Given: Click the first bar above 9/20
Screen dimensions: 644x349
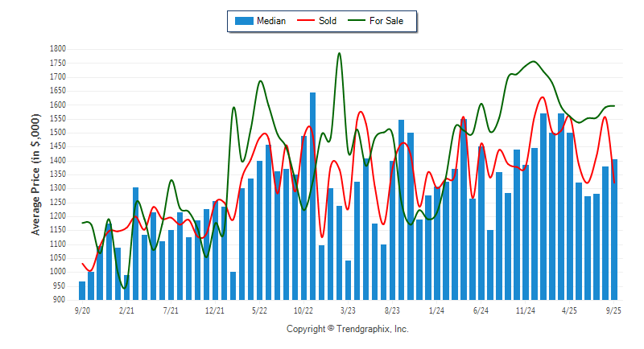Looking at the screenshot, I should (x=82, y=290).
